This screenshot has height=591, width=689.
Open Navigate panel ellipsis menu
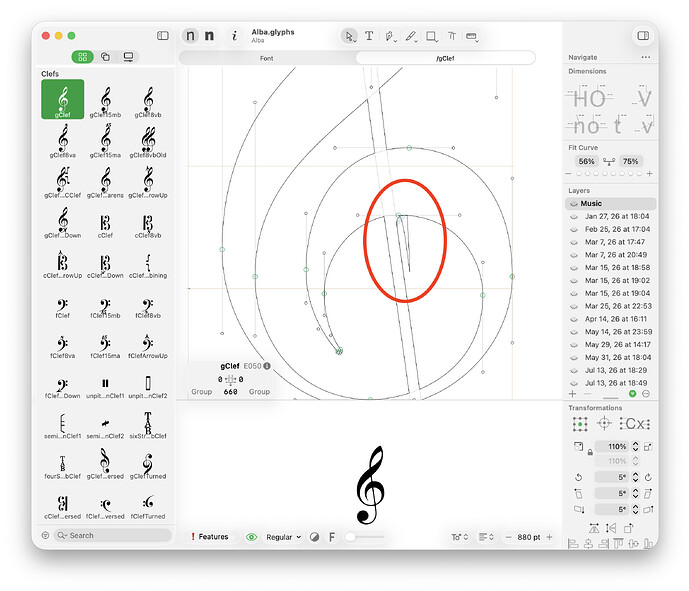(x=645, y=57)
